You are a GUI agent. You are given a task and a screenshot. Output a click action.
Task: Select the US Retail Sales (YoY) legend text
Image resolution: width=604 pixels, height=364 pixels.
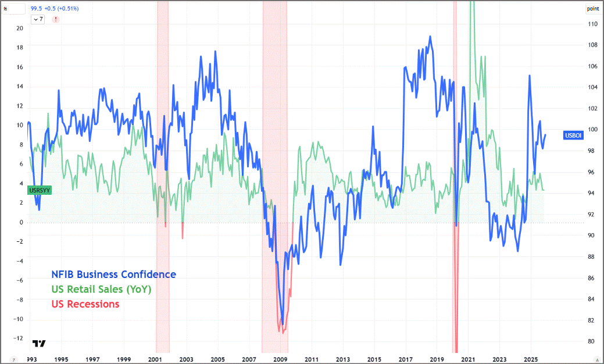101,289
